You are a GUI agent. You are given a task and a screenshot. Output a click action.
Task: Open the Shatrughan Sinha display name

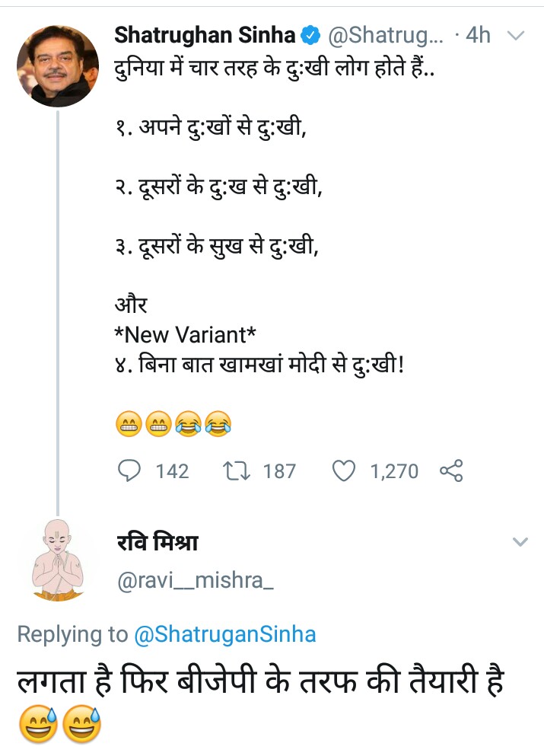[x=205, y=35]
